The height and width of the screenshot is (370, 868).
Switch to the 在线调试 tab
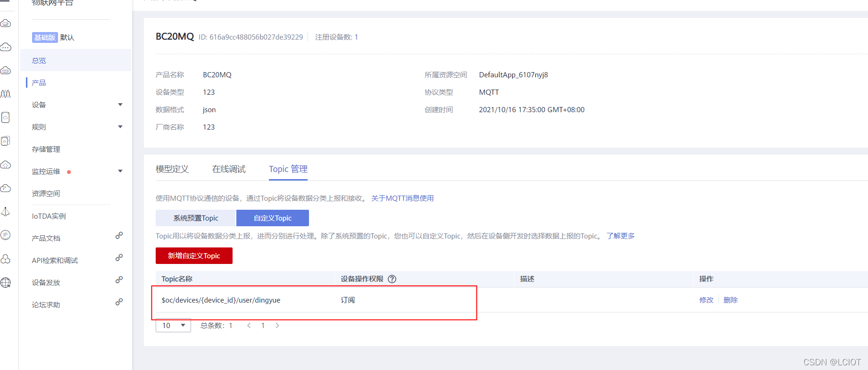tap(229, 169)
